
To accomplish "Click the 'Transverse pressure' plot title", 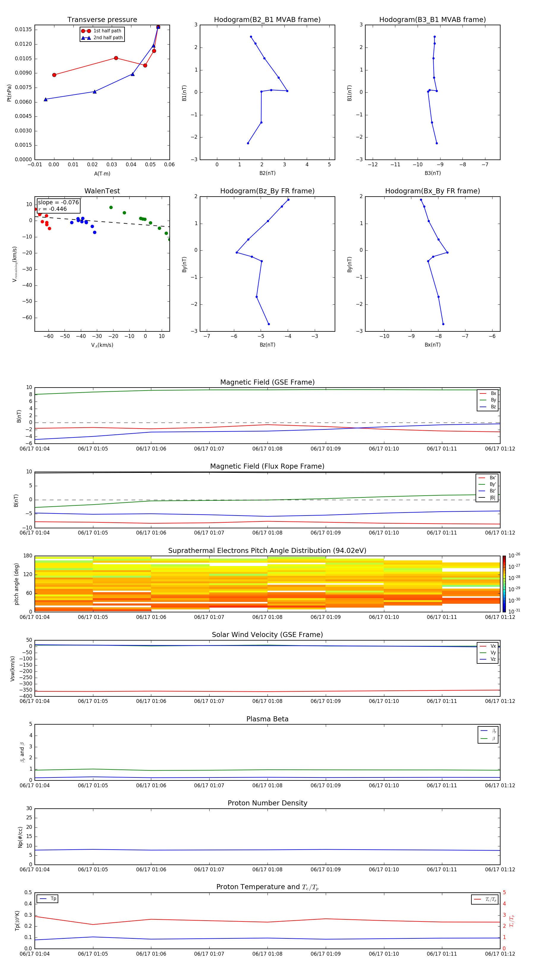I will [x=102, y=20].
